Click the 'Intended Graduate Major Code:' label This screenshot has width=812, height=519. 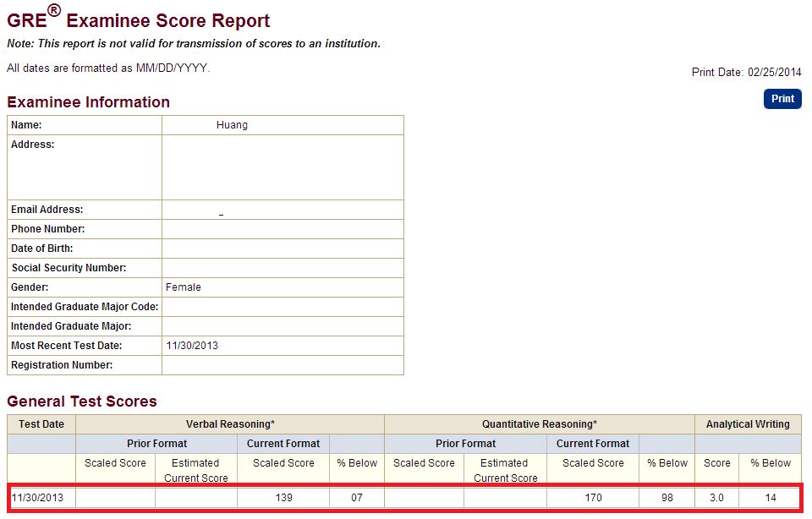(x=85, y=307)
